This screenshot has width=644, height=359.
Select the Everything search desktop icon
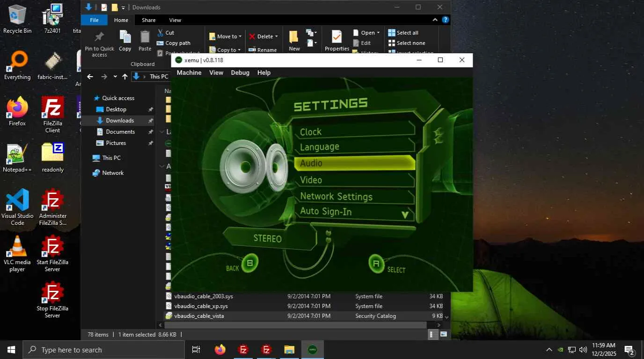coord(17,65)
